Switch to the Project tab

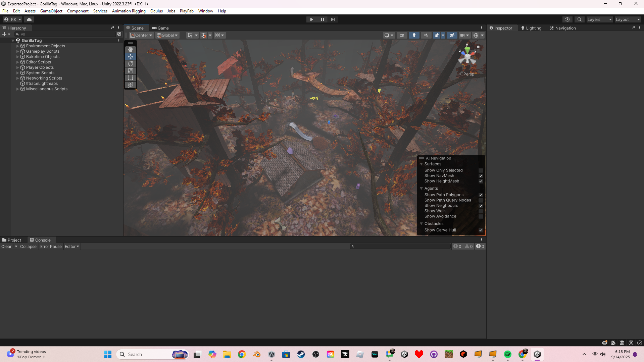pyautogui.click(x=12, y=240)
